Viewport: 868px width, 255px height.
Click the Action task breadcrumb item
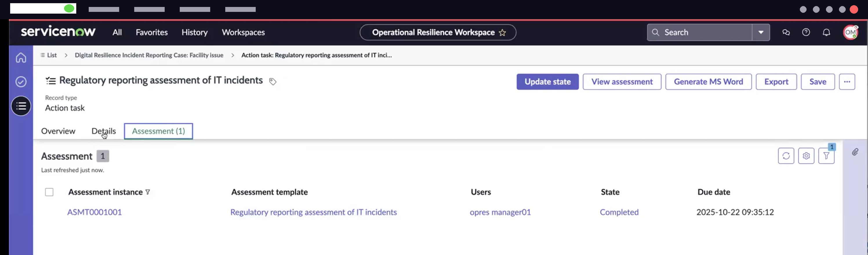316,55
